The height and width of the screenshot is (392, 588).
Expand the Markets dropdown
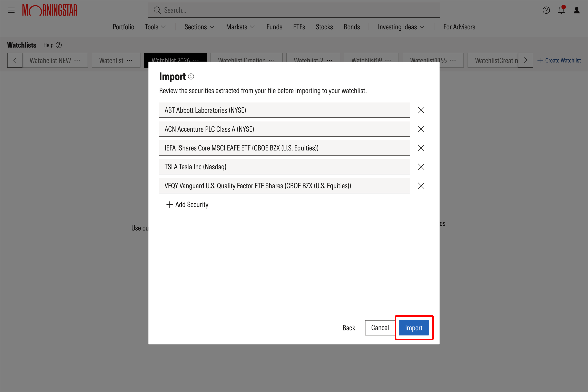pos(240,27)
